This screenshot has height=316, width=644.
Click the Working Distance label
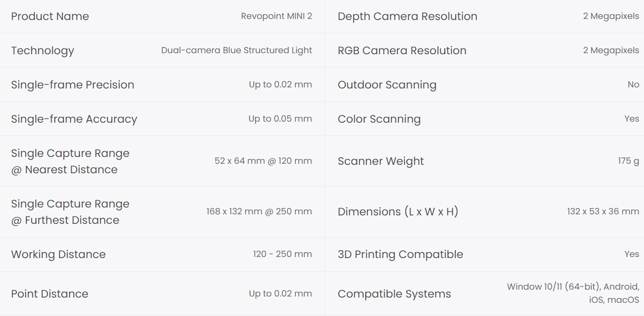[58, 254]
